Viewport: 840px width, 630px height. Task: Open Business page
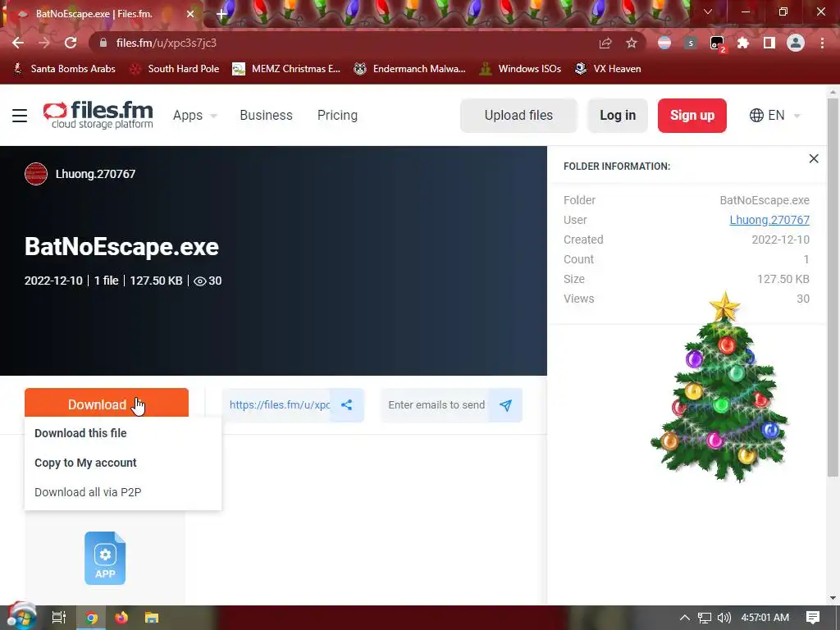pos(267,115)
